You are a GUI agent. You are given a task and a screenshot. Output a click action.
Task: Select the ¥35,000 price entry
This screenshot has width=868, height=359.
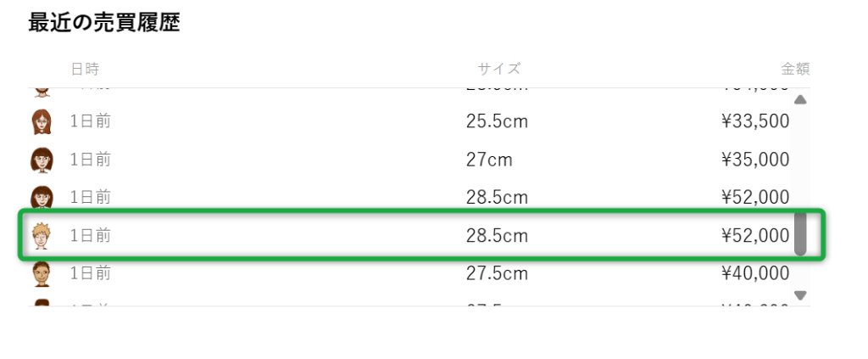click(x=754, y=160)
